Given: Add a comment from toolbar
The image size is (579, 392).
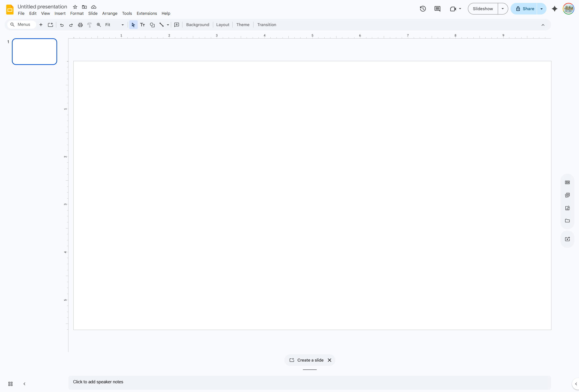Looking at the screenshot, I should pyautogui.click(x=177, y=25).
